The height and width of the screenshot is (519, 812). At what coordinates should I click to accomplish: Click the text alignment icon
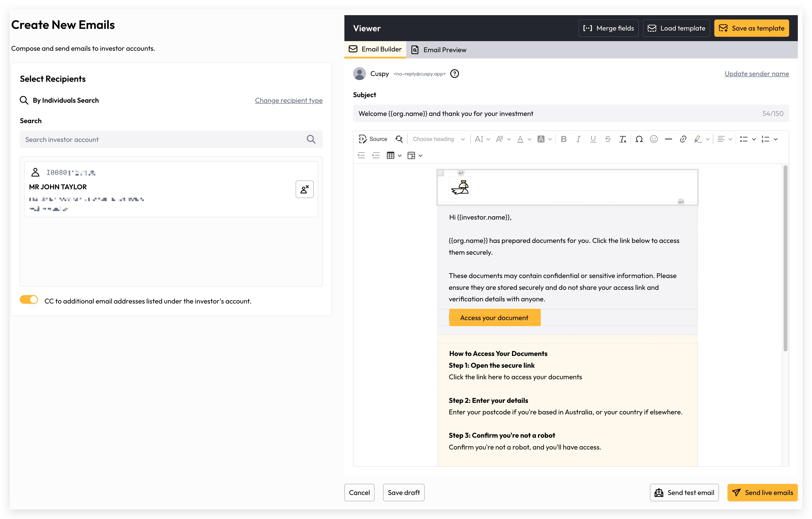(x=721, y=139)
